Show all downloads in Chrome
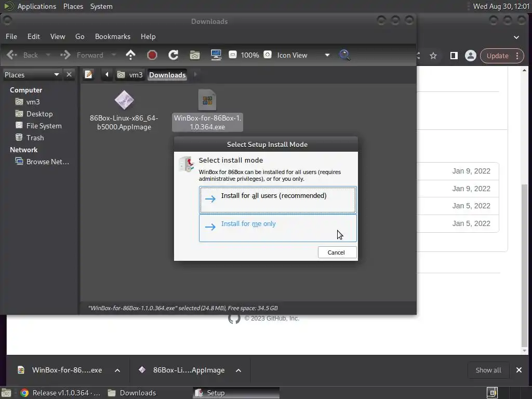532x399 pixels. tap(488, 370)
